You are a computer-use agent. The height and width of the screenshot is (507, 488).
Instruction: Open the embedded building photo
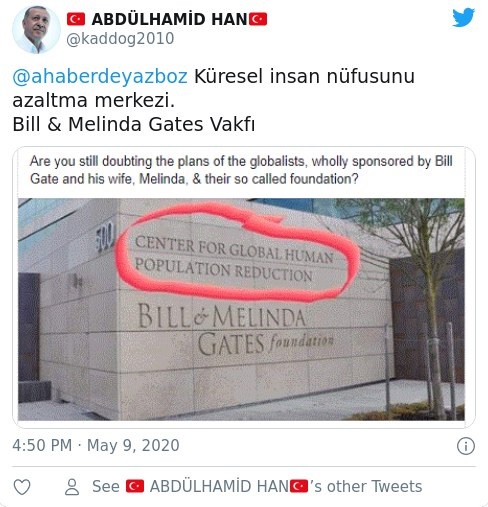pos(241,309)
